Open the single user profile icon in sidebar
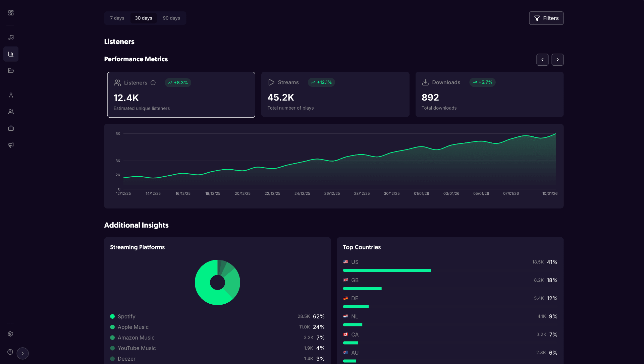The height and width of the screenshot is (364, 644). coord(11,95)
